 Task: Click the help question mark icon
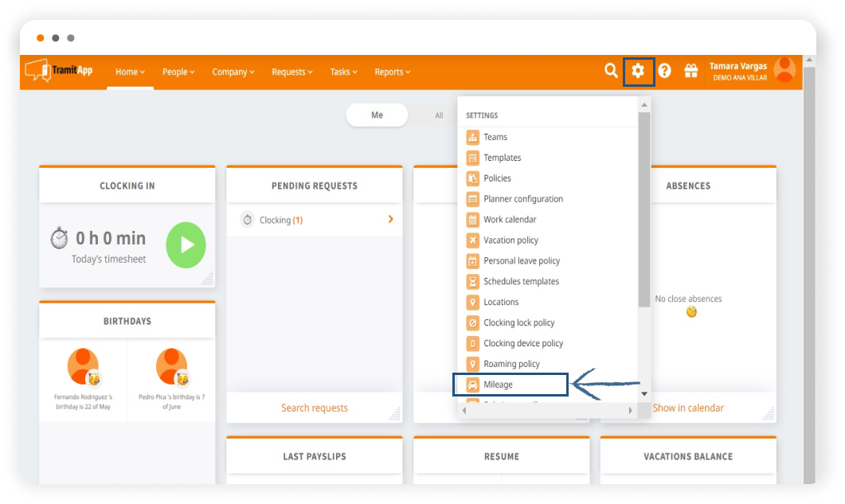pyautogui.click(x=664, y=71)
